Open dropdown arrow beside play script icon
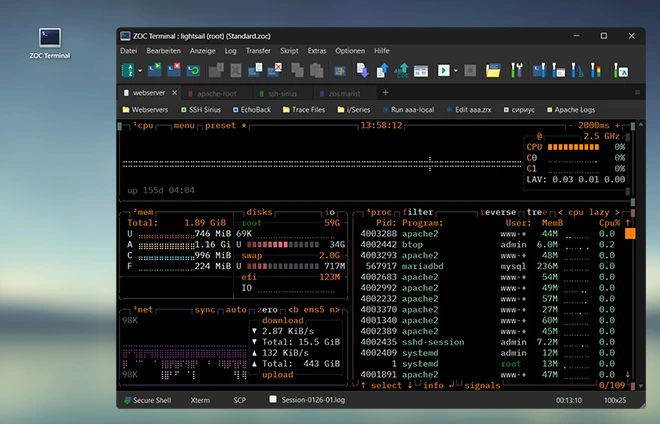The width and height of the screenshot is (660, 424). coord(457,71)
